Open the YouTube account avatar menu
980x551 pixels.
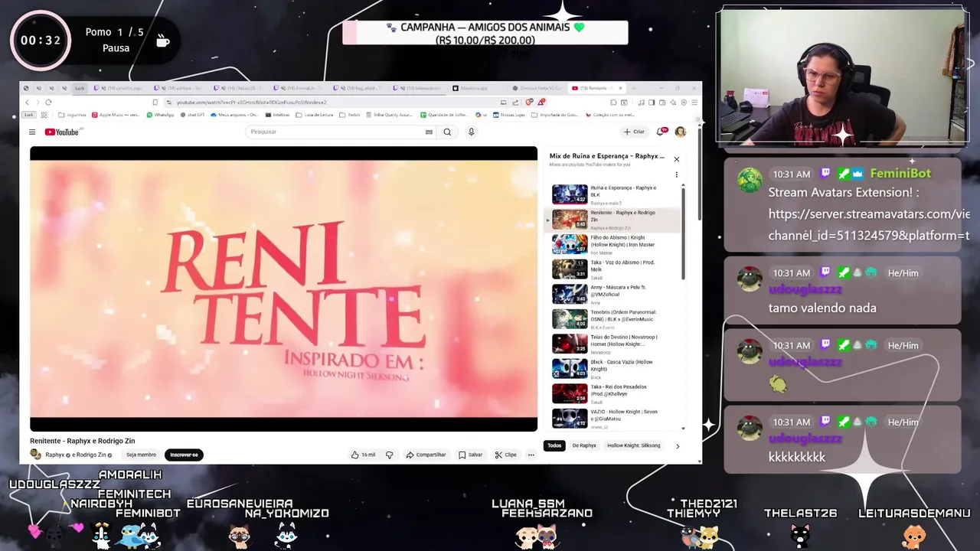[680, 132]
